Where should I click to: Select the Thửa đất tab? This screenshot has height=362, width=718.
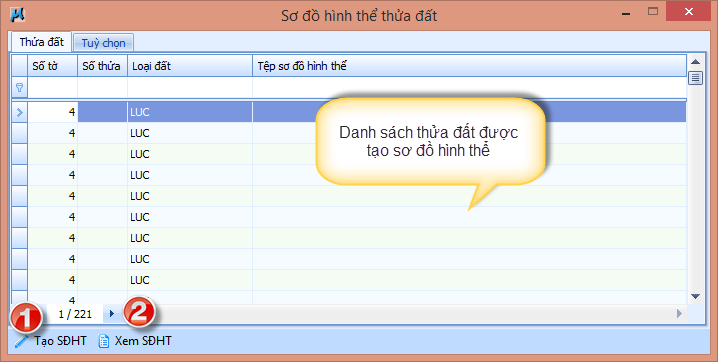click(x=41, y=42)
